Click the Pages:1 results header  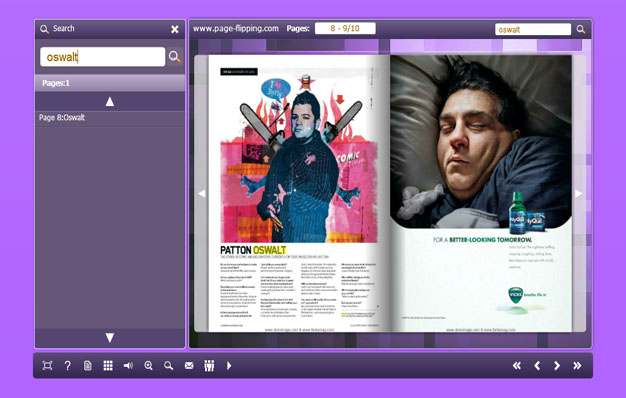click(x=110, y=83)
